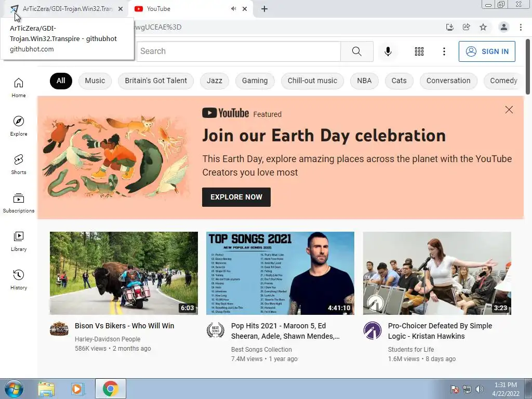Start voice search with microphone icon
This screenshot has height=399, width=532.
point(388,51)
